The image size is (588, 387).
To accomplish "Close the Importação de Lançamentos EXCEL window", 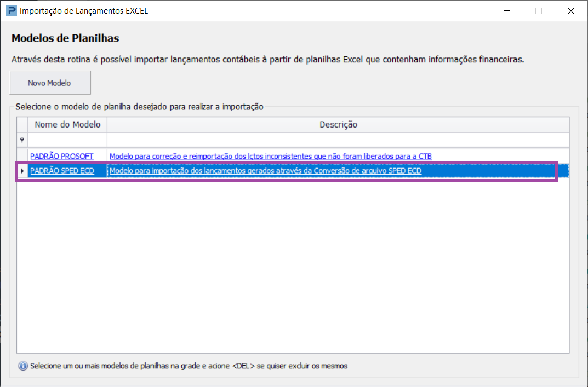I will point(571,11).
